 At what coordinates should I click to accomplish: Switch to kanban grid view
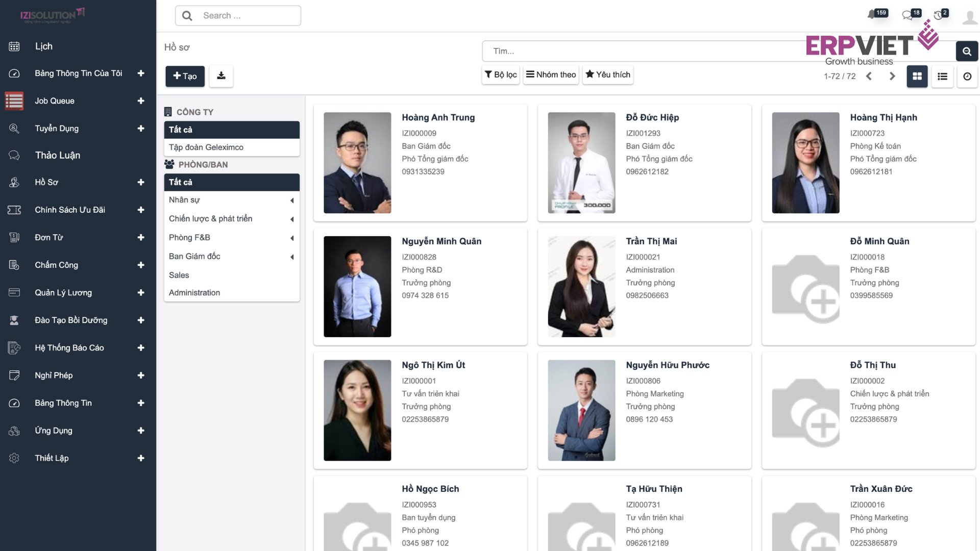coord(917,77)
